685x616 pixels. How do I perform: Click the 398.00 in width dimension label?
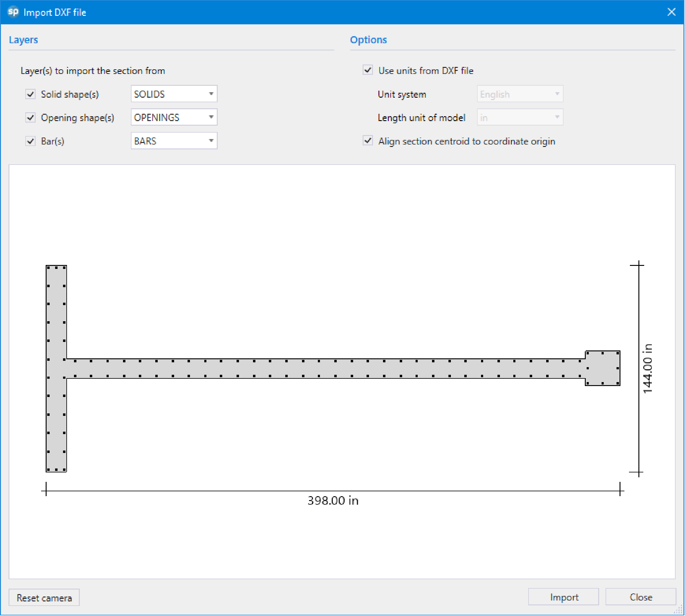(x=333, y=501)
